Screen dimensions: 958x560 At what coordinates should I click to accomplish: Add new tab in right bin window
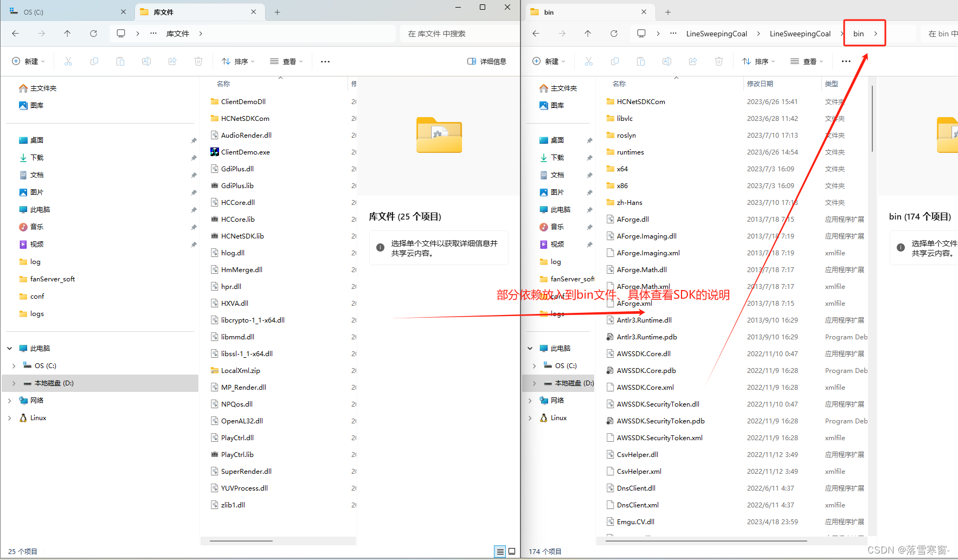tap(668, 12)
